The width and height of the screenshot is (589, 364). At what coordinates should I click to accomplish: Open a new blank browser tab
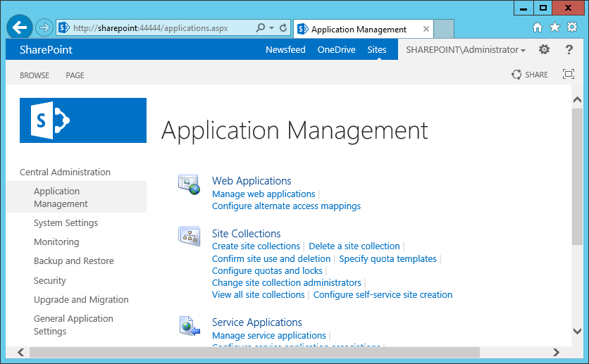(x=444, y=29)
